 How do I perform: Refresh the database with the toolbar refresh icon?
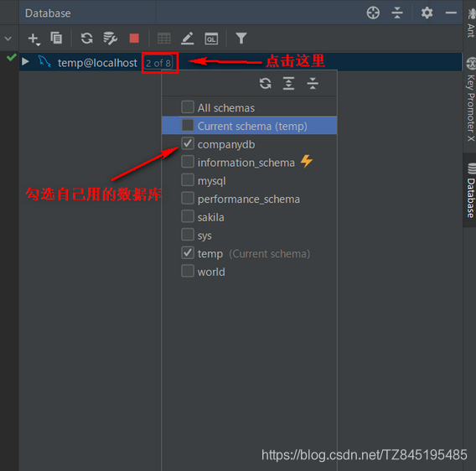tap(87, 39)
